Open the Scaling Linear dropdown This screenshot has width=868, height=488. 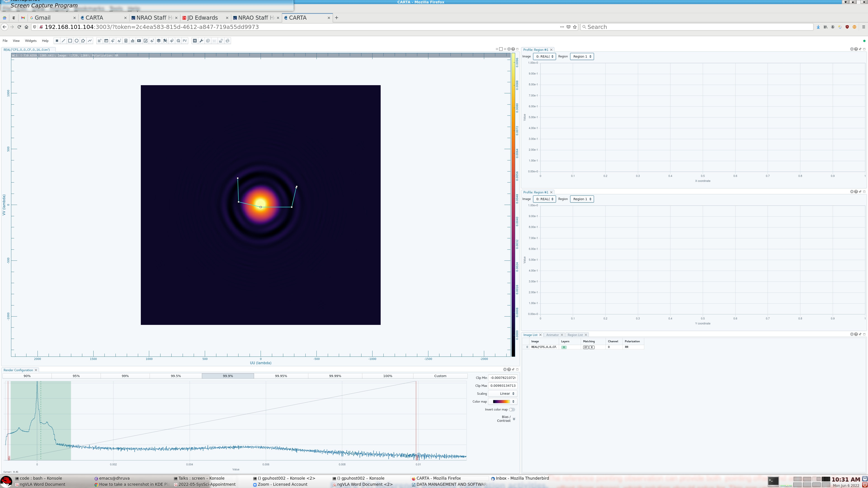[503, 394]
